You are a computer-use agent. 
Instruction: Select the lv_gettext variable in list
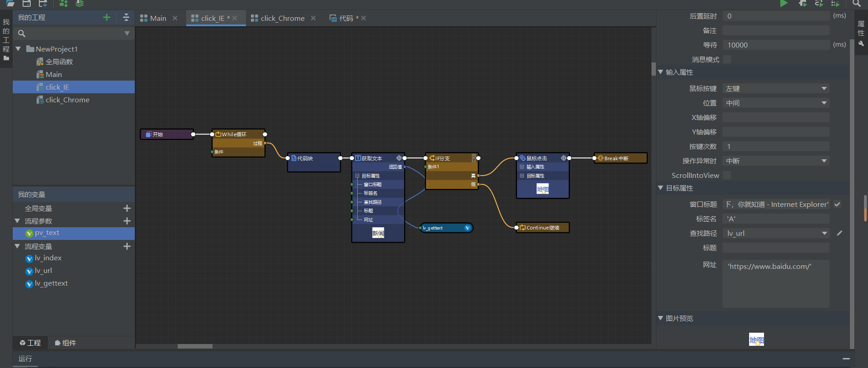51,283
